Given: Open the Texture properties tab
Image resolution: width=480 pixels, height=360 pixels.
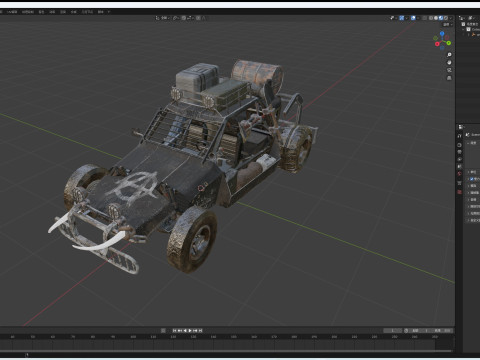Looking at the screenshot, I should [459, 192].
